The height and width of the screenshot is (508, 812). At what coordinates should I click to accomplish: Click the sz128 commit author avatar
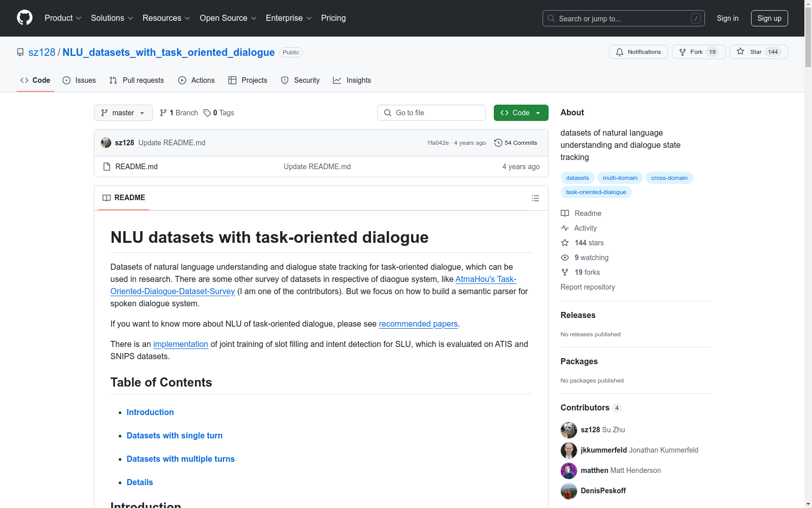pyautogui.click(x=106, y=143)
